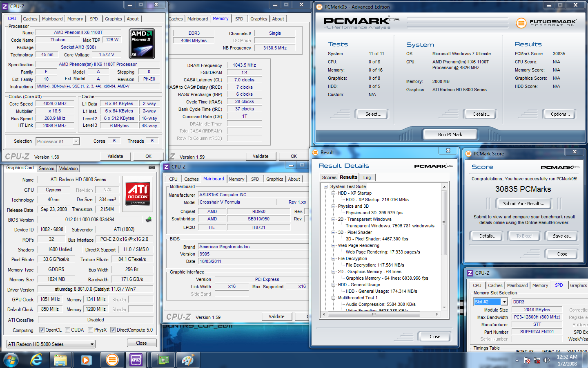
Task: Launch Internet Explorer from the taskbar
Action: [x=36, y=360]
